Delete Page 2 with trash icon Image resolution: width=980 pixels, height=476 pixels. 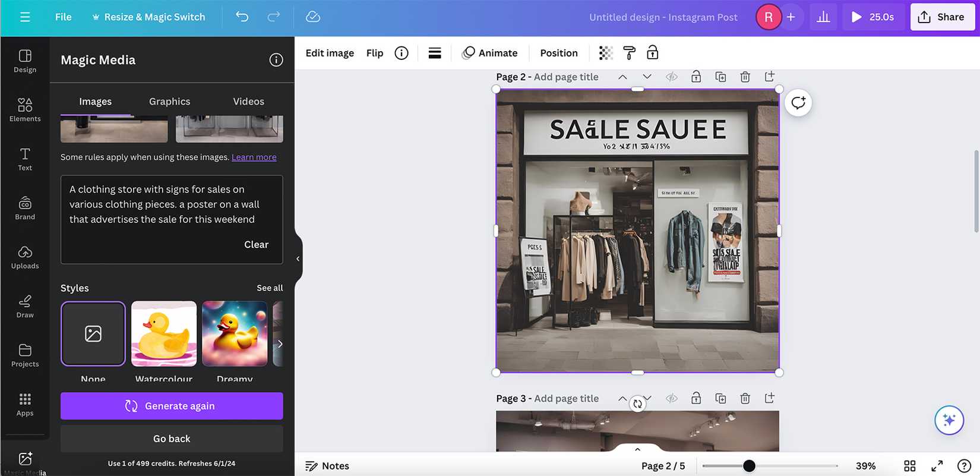point(745,77)
